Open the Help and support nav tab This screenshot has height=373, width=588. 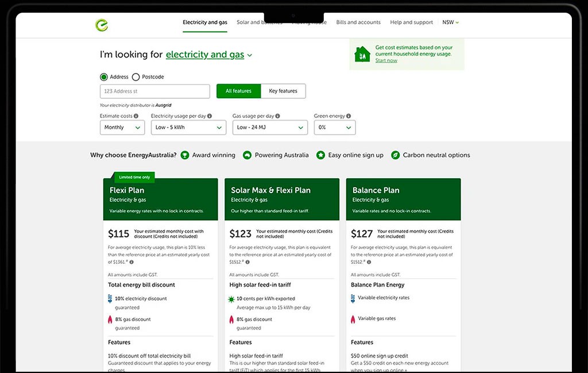pos(411,22)
